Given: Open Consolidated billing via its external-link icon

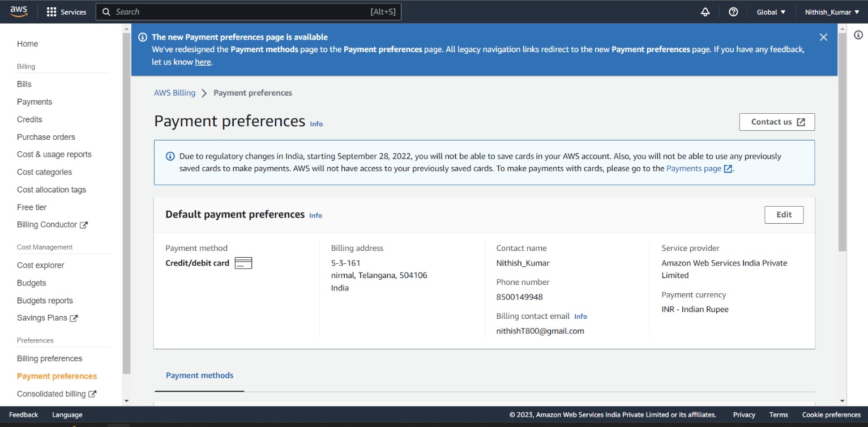Looking at the screenshot, I should point(93,394).
